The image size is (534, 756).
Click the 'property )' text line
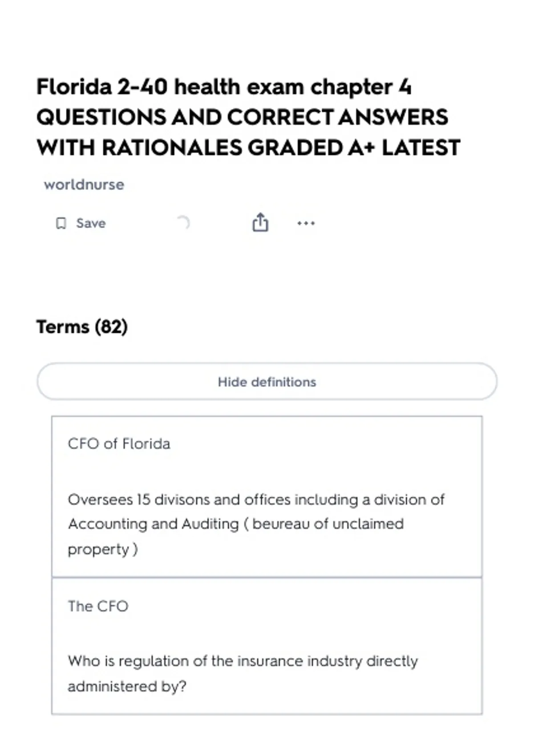point(103,549)
